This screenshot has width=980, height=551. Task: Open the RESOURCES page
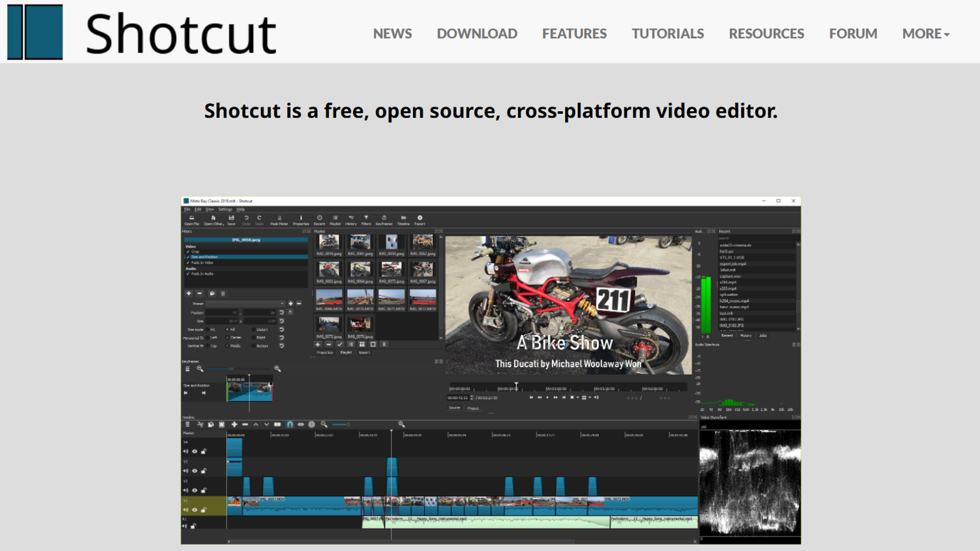tap(766, 33)
